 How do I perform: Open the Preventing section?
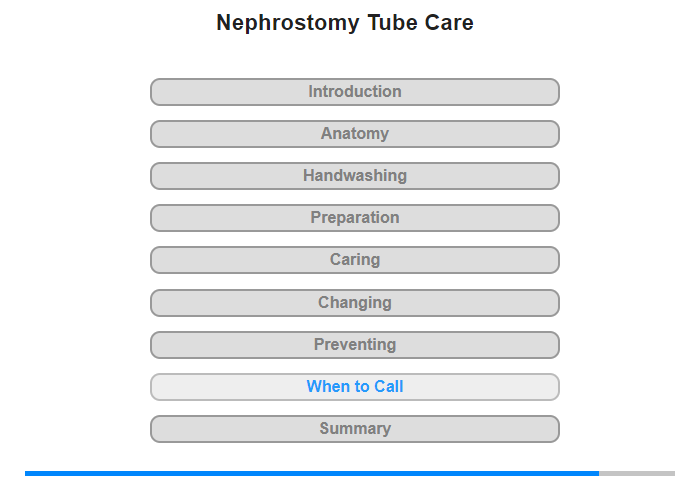(355, 345)
